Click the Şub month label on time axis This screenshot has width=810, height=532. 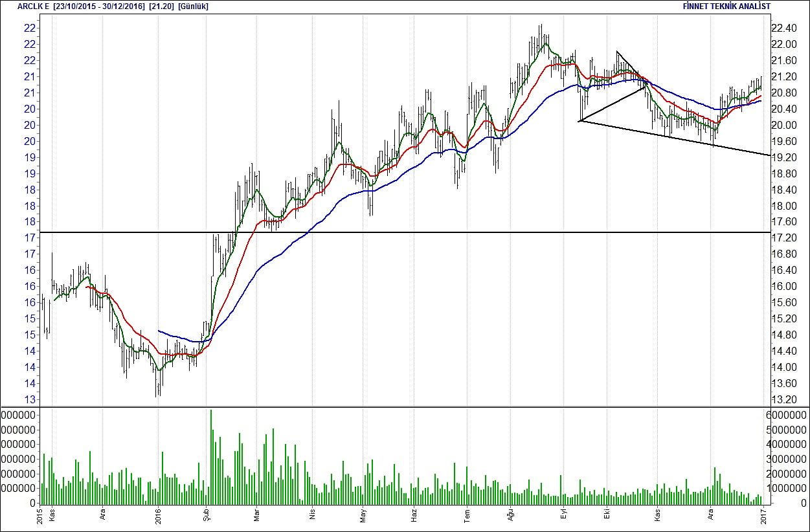pyautogui.click(x=207, y=515)
